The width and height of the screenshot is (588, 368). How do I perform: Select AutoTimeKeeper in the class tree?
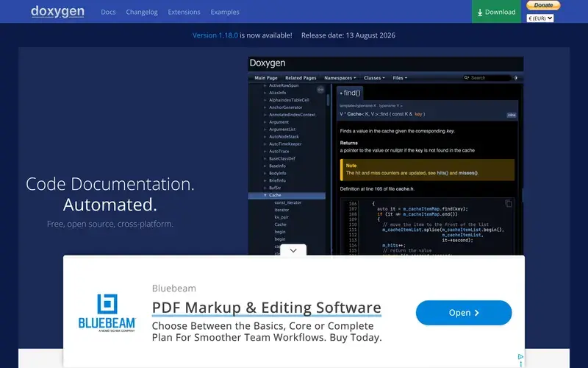tap(285, 144)
